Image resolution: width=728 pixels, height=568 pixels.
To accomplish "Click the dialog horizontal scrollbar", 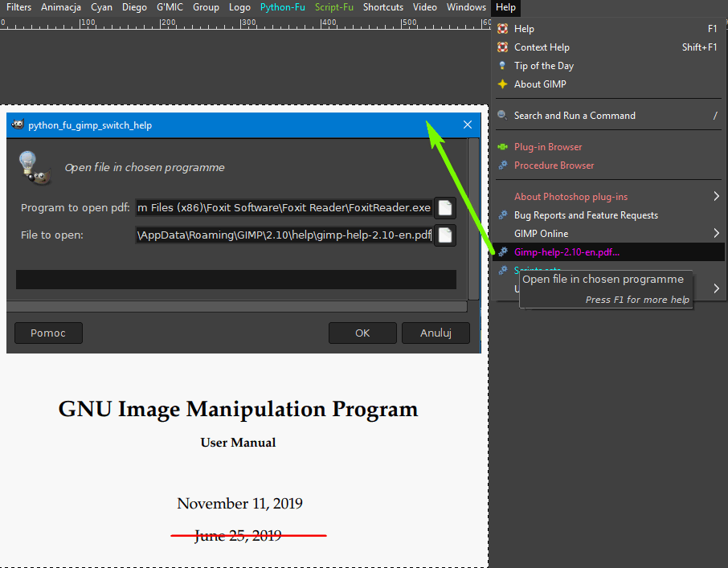I will [x=237, y=306].
